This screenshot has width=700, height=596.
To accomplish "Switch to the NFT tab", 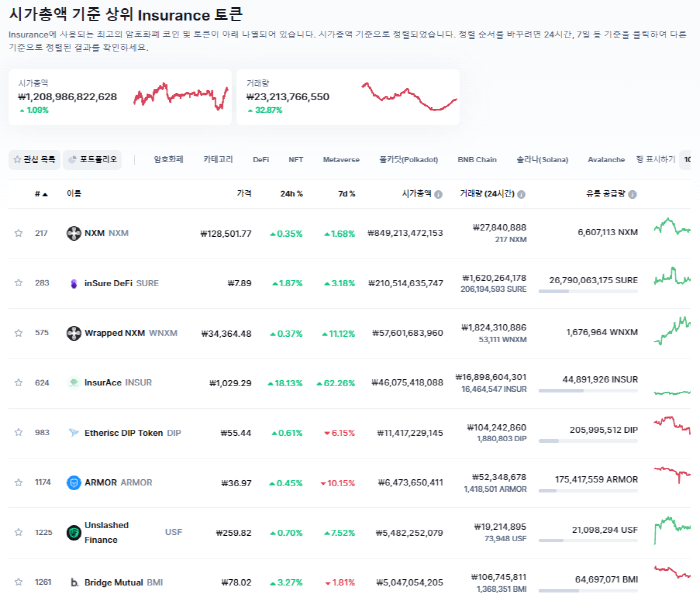I will coord(296,159).
